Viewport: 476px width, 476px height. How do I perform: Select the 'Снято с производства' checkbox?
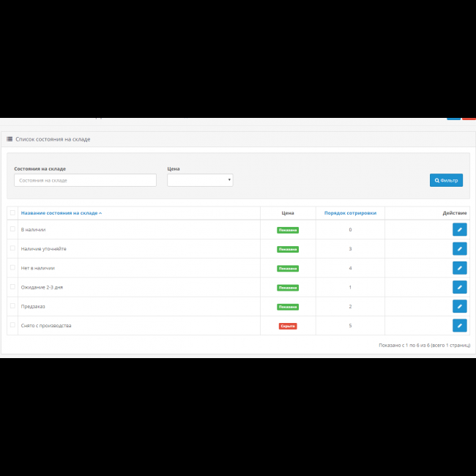coord(12,324)
